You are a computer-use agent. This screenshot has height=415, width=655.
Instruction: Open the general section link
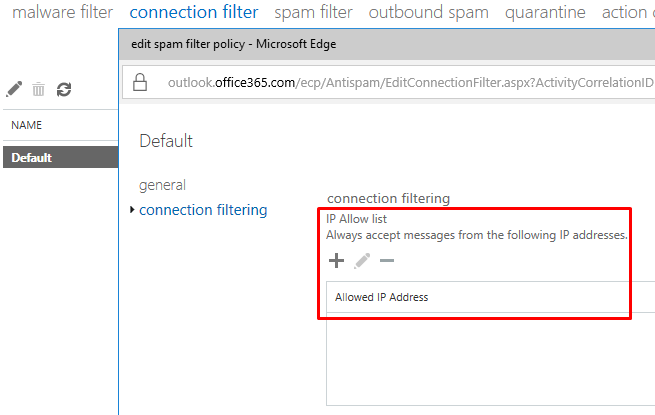point(162,185)
